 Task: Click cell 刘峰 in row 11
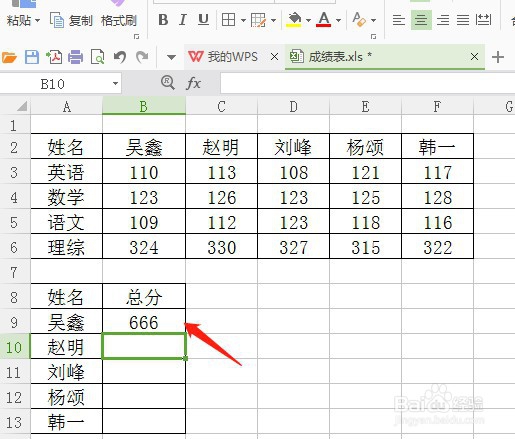click(66, 372)
